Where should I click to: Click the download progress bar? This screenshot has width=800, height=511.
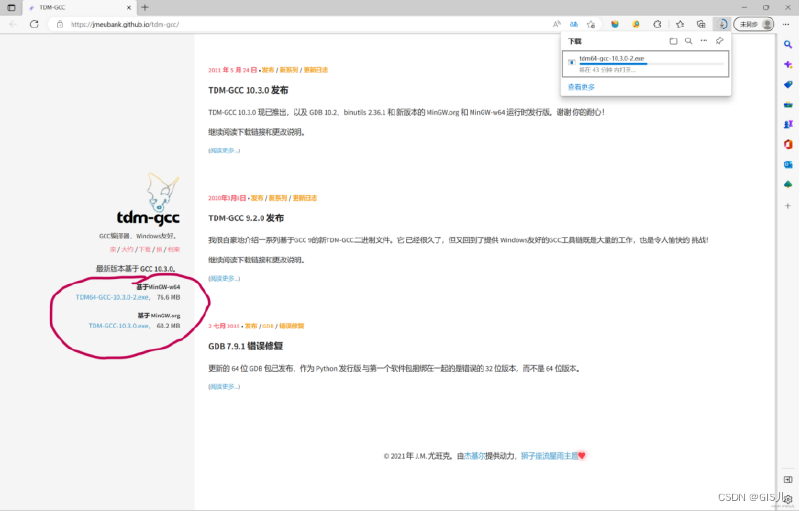(651, 64)
